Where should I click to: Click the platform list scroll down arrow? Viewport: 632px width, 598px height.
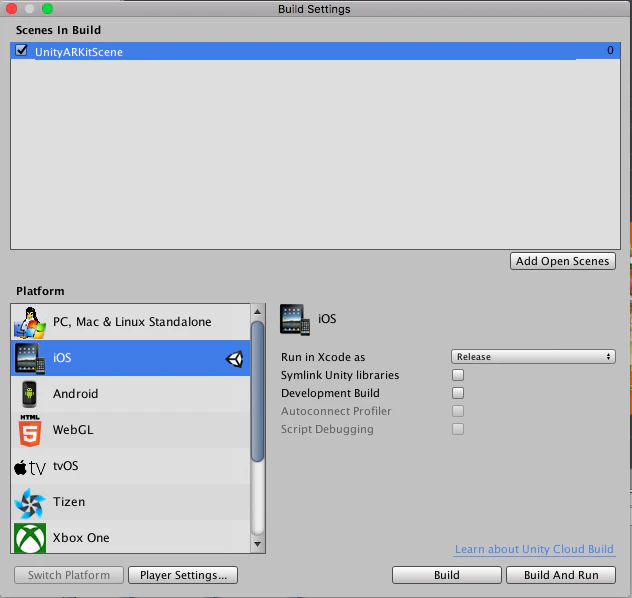coord(258,544)
